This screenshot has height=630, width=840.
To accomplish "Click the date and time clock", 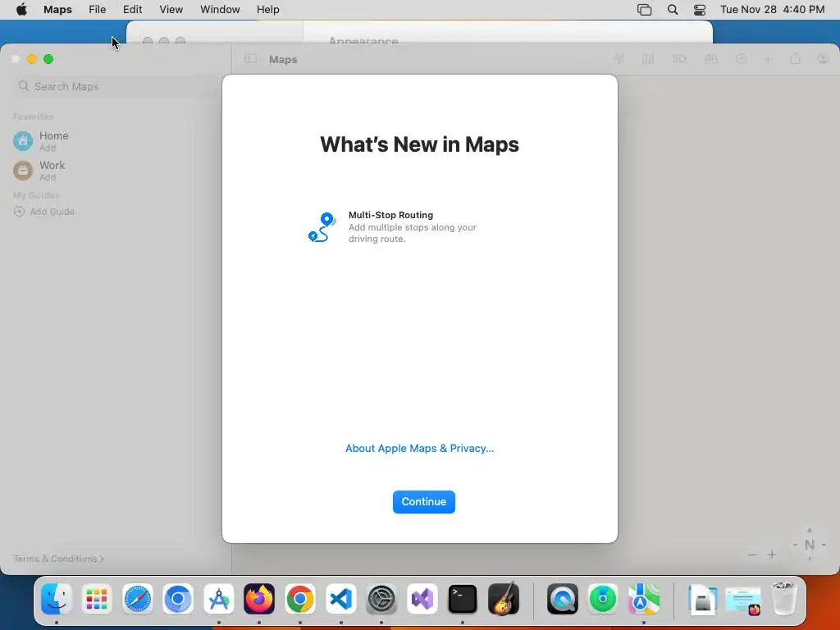I will tap(772, 10).
